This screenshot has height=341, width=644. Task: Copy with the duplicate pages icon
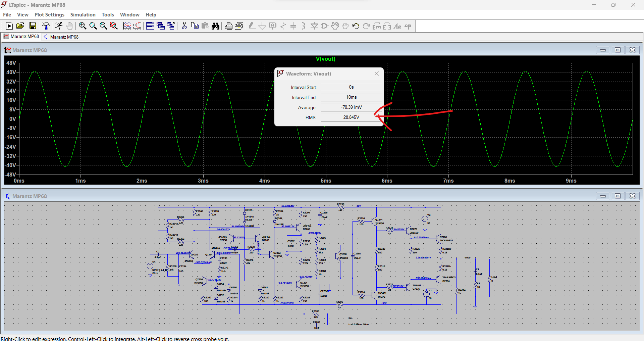195,26
